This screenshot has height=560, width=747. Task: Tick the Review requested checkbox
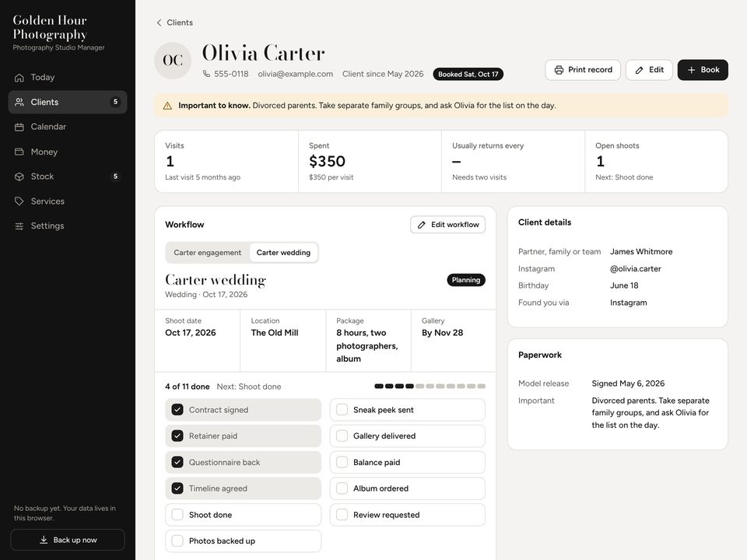point(342,514)
